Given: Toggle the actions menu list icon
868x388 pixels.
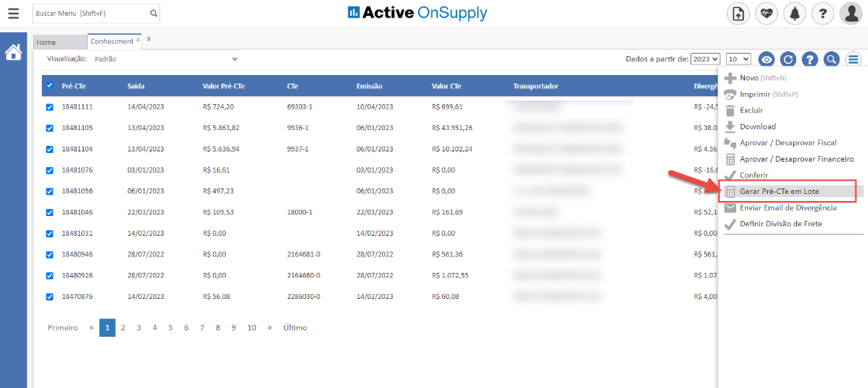Looking at the screenshot, I should [x=854, y=59].
